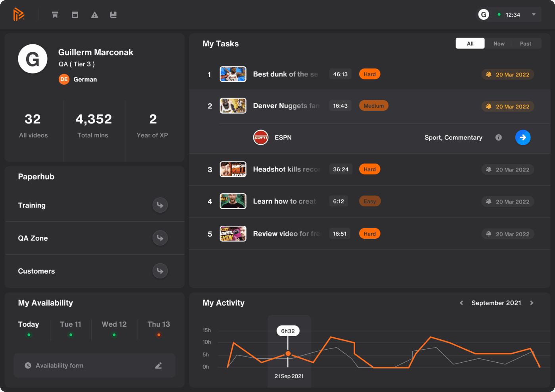555x392 pixels.
Task: Edit Availability form with pencil icon
Action: pos(159,365)
